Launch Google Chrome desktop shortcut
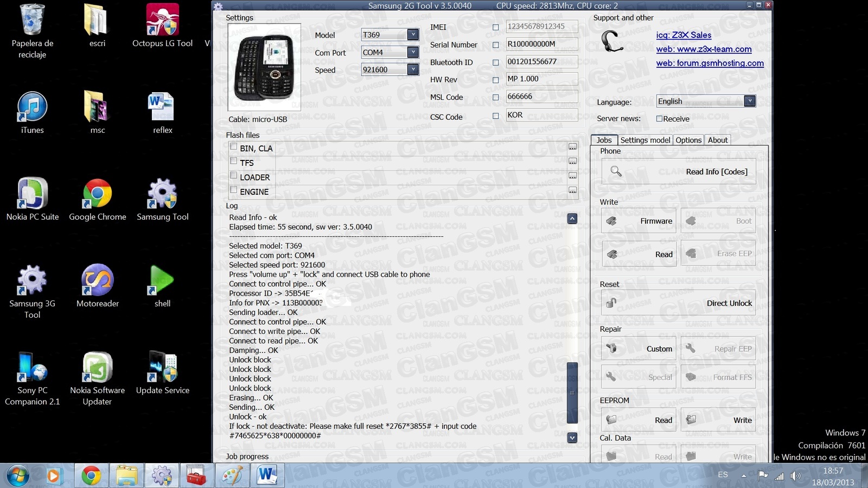Screen dimensions: 868x488 click(97, 199)
